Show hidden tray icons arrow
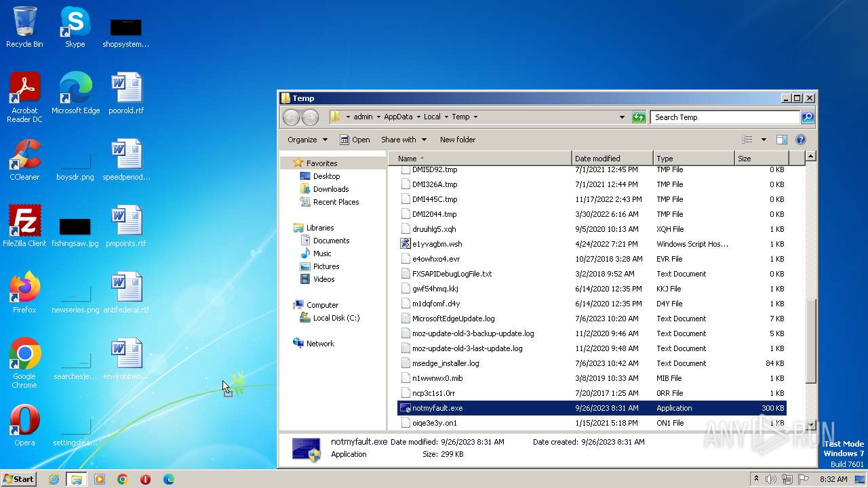The height and width of the screenshot is (488, 868). [x=756, y=479]
